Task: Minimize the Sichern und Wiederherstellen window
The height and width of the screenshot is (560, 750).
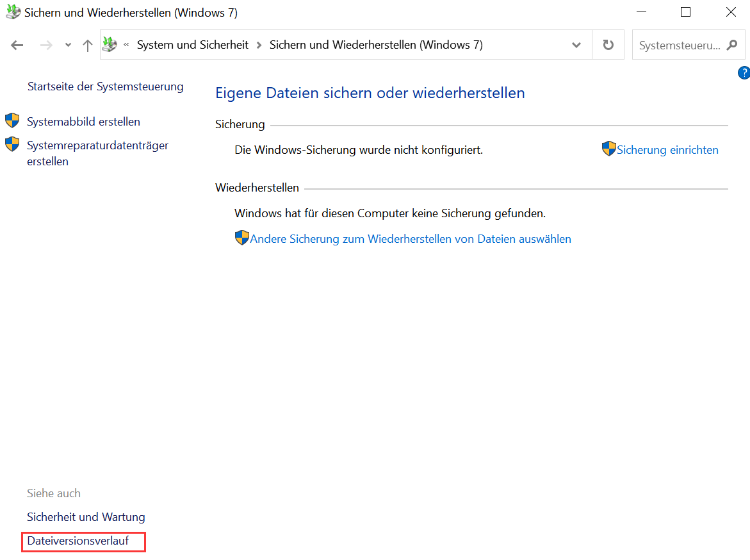Action: pos(641,12)
